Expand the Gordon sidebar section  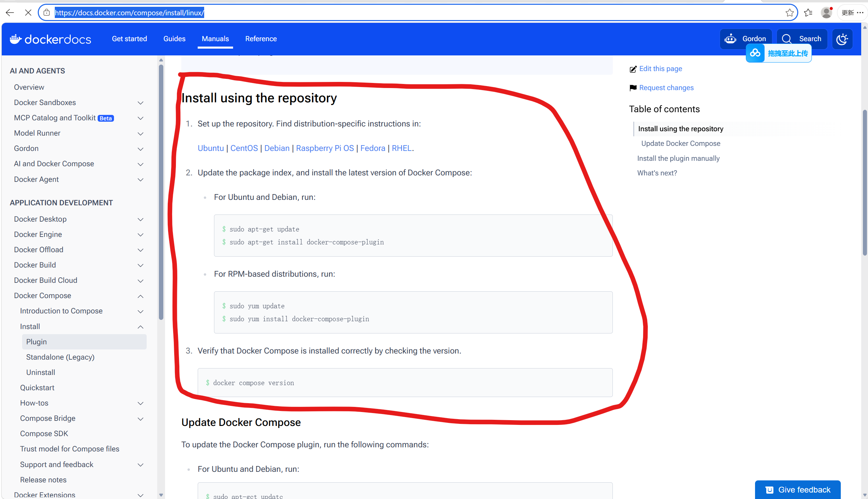click(140, 149)
